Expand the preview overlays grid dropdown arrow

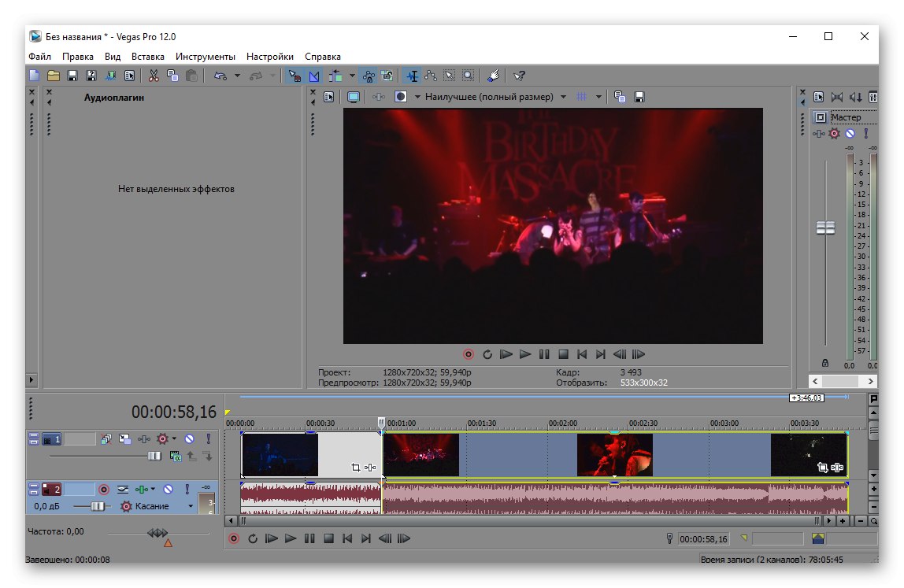point(598,97)
